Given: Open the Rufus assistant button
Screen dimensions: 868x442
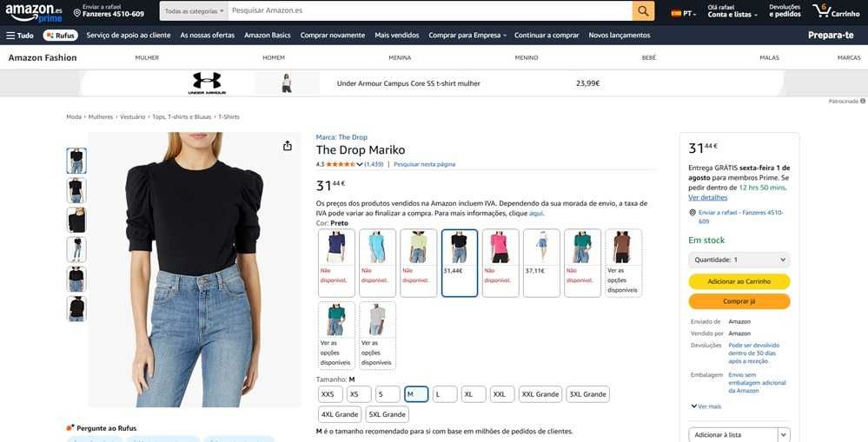Looking at the screenshot, I should [x=60, y=36].
